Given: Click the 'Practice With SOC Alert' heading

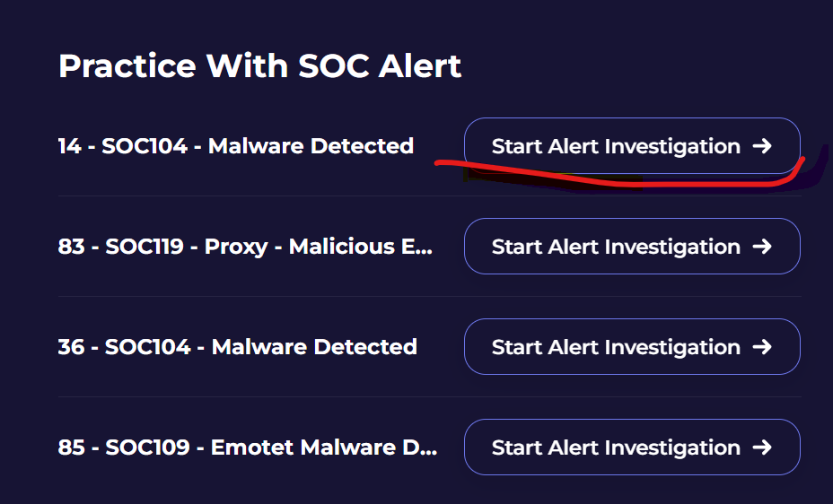Looking at the screenshot, I should pyautogui.click(x=259, y=66).
